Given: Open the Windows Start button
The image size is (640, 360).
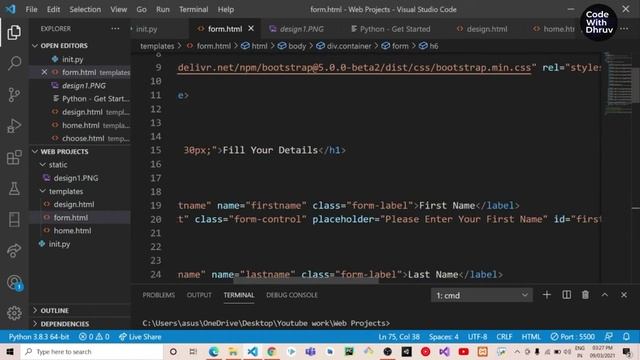Looking at the screenshot, I should click(10, 351).
